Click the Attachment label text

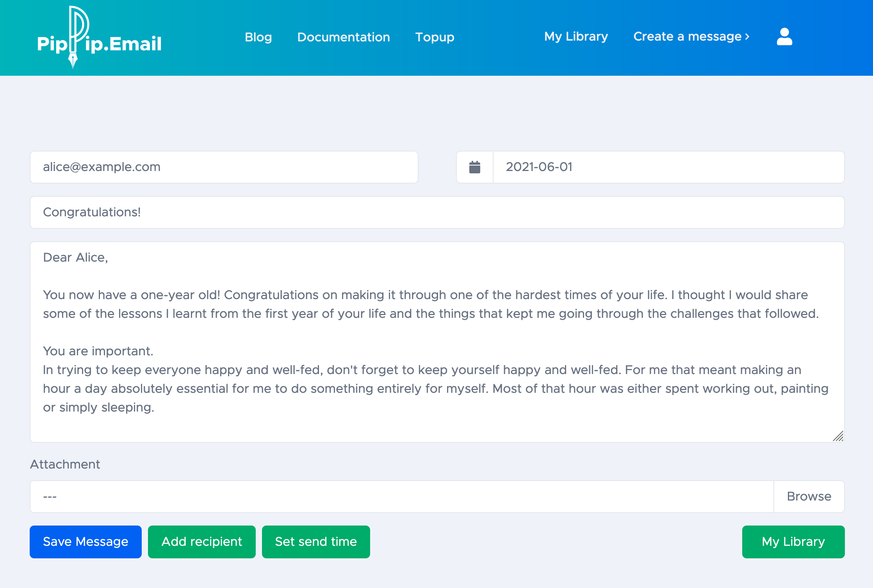point(65,464)
